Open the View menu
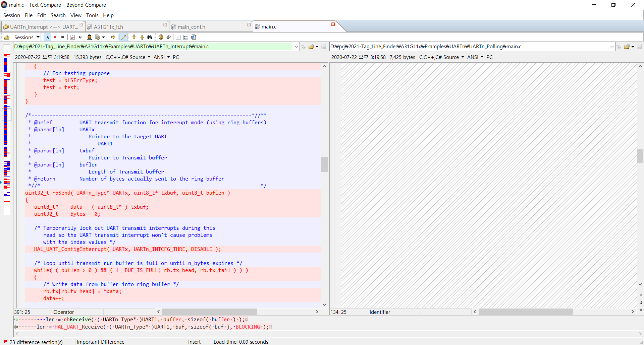 click(76, 15)
